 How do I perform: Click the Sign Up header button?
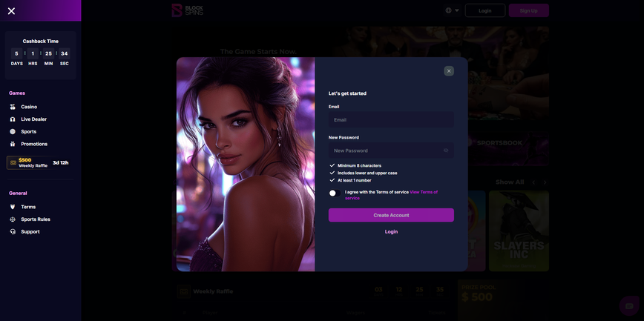528,10
